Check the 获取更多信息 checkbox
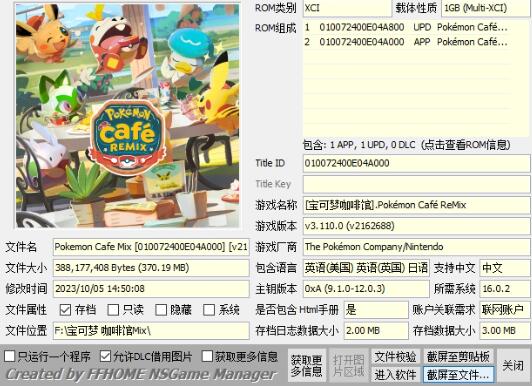Image resolution: width=532 pixels, height=386 pixels. pos(207,356)
